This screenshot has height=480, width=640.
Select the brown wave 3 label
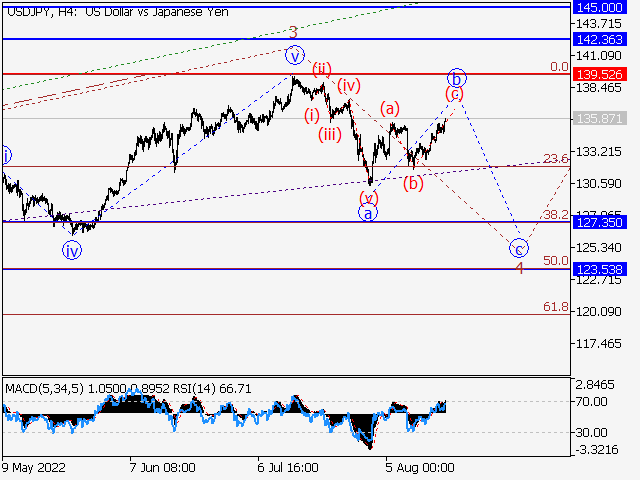(293, 32)
